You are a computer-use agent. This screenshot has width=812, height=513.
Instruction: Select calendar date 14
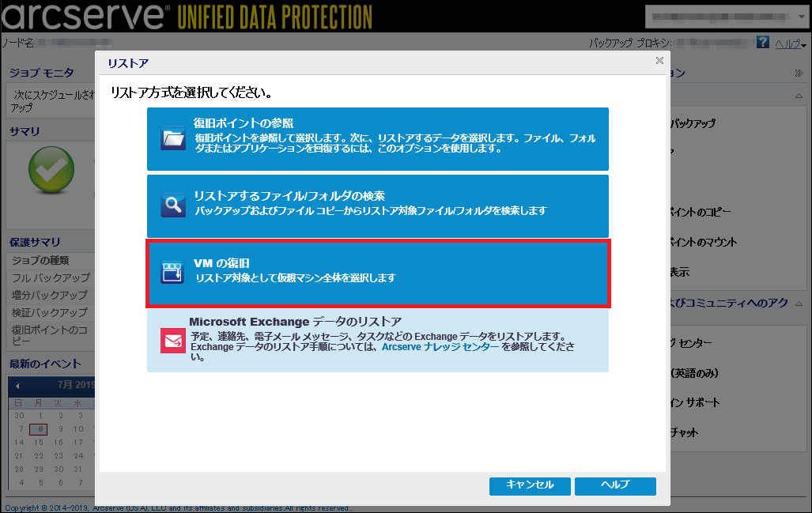click(19, 443)
